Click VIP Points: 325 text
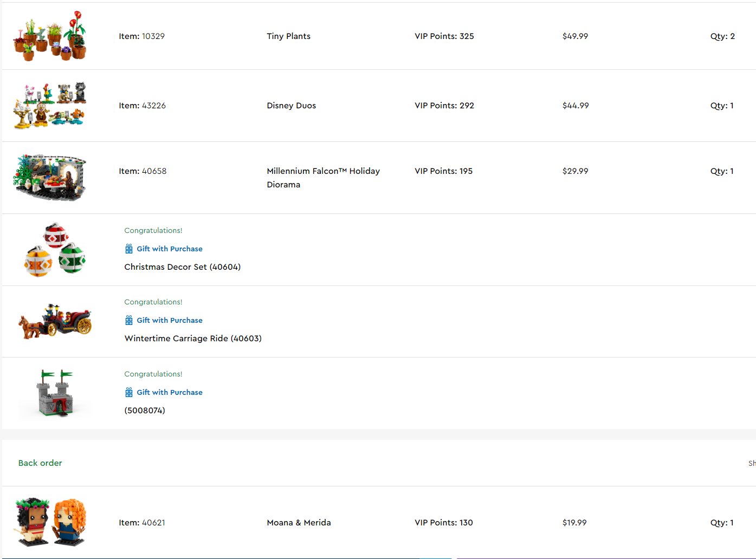 tap(444, 36)
